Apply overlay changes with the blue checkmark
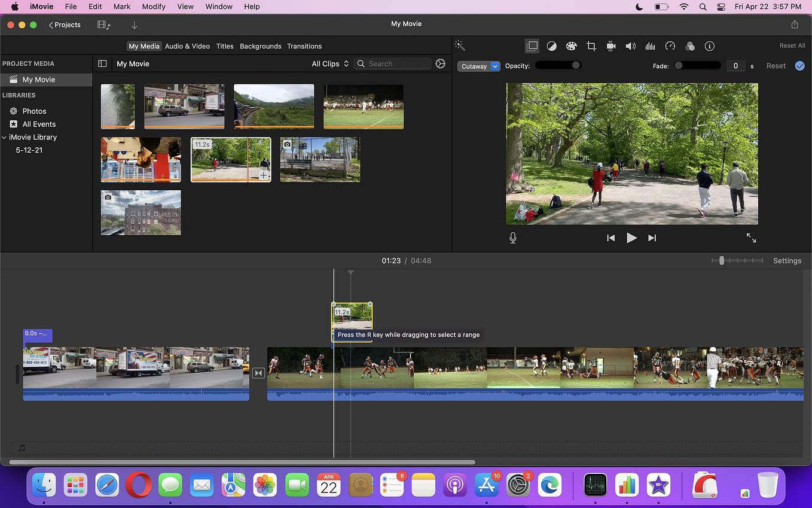812x508 pixels. pos(800,66)
